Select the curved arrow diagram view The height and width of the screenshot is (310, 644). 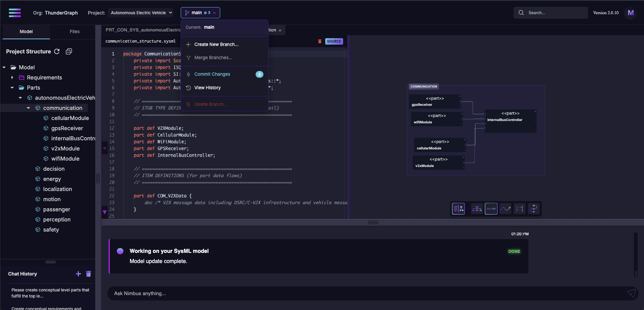tap(505, 209)
